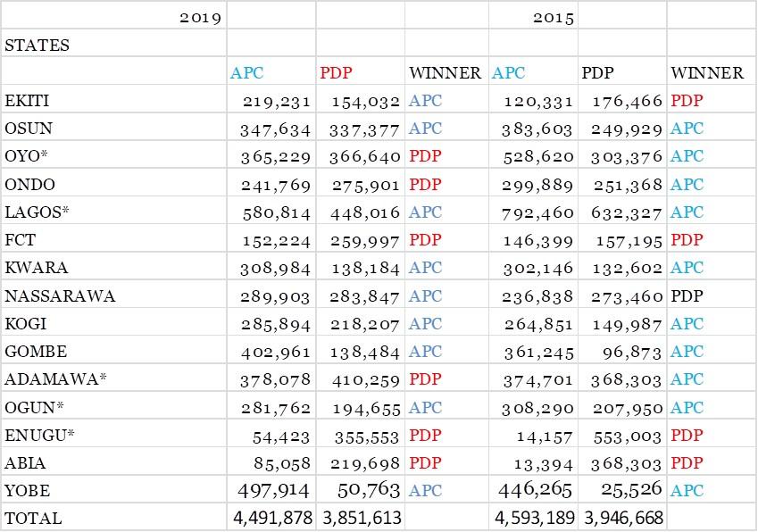Click the 2015 APC total 4,593,189
Screen dimensions: 758x532
534,518
